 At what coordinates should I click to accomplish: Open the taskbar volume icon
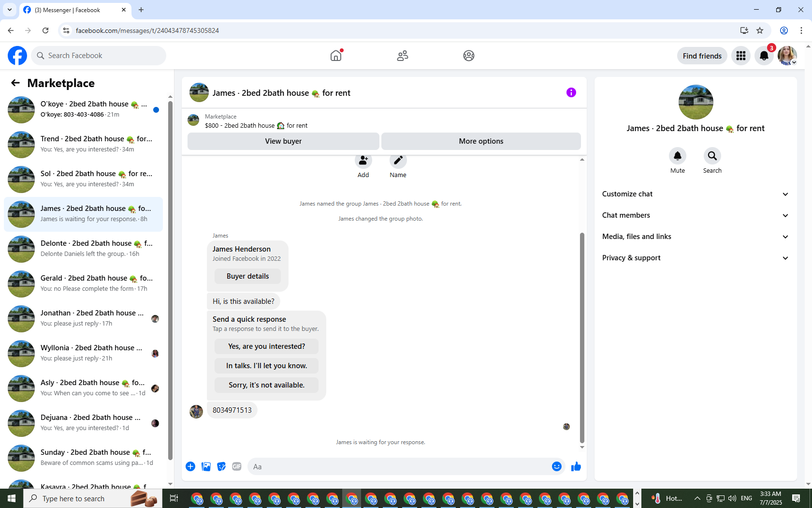[x=732, y=498]
